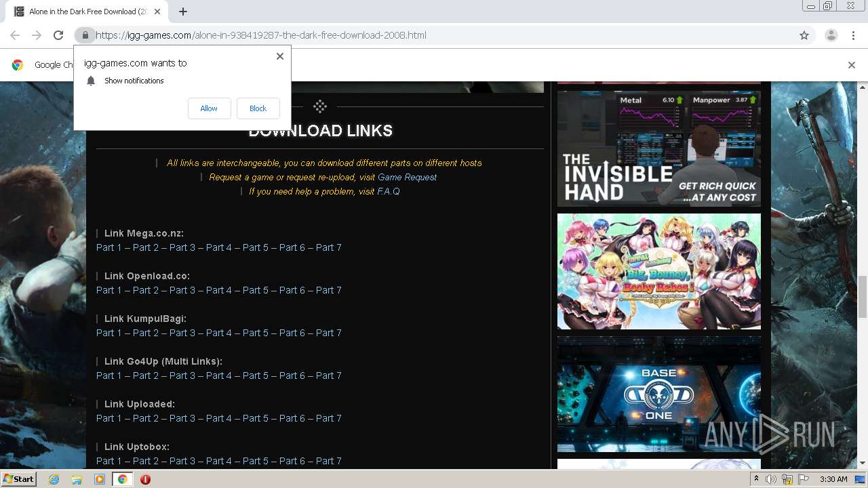Open a new tab with plus icon
The image size is (868, 488).
[x=183, y=12]
